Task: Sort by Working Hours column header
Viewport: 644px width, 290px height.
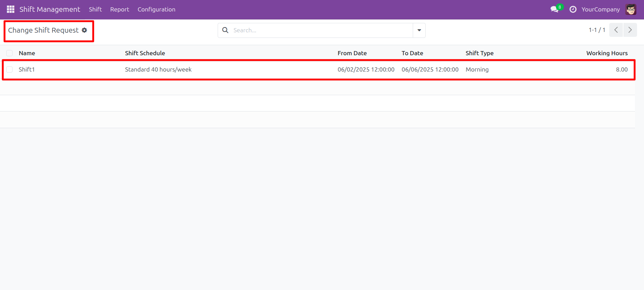Action: pyautogui.click(x=607, y=53)
